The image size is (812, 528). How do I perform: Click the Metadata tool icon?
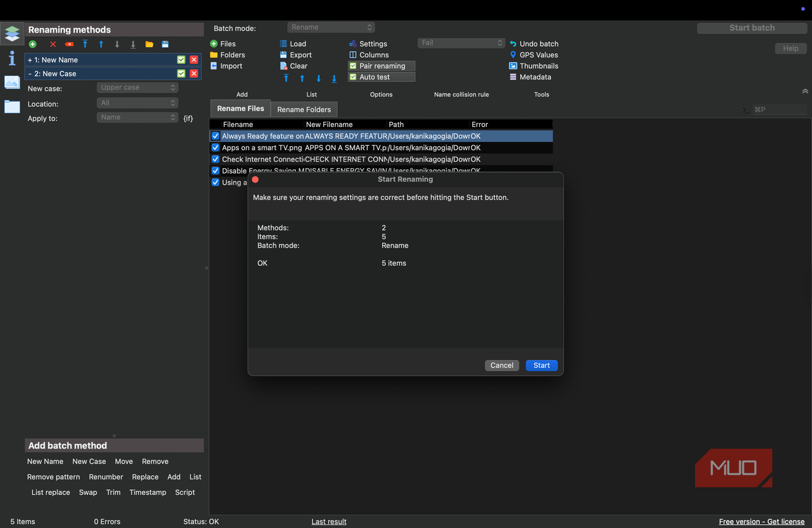click(x=513, y=77)
